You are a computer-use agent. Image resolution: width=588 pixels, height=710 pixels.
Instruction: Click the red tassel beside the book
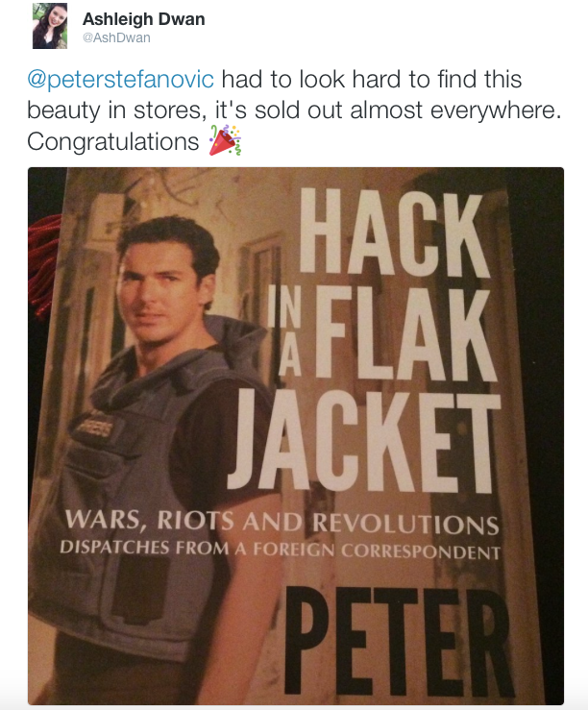43,267
